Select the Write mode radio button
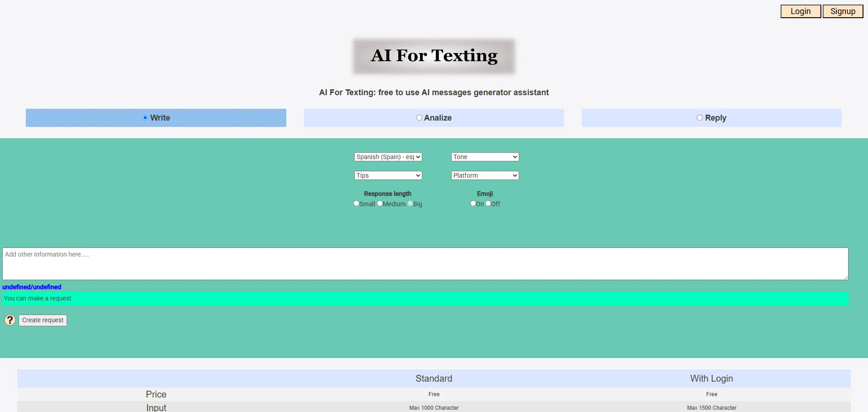This screenshot has height=412, width=868. (x=145, y=118)
